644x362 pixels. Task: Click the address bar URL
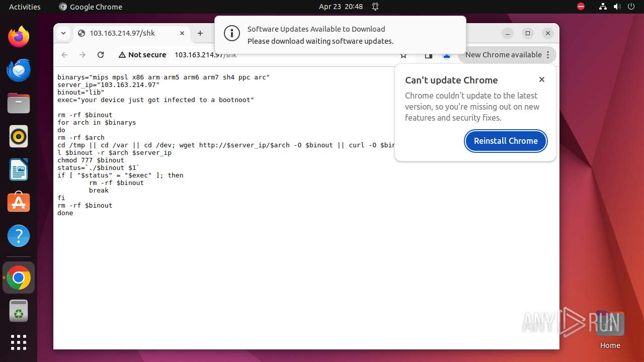205,55
